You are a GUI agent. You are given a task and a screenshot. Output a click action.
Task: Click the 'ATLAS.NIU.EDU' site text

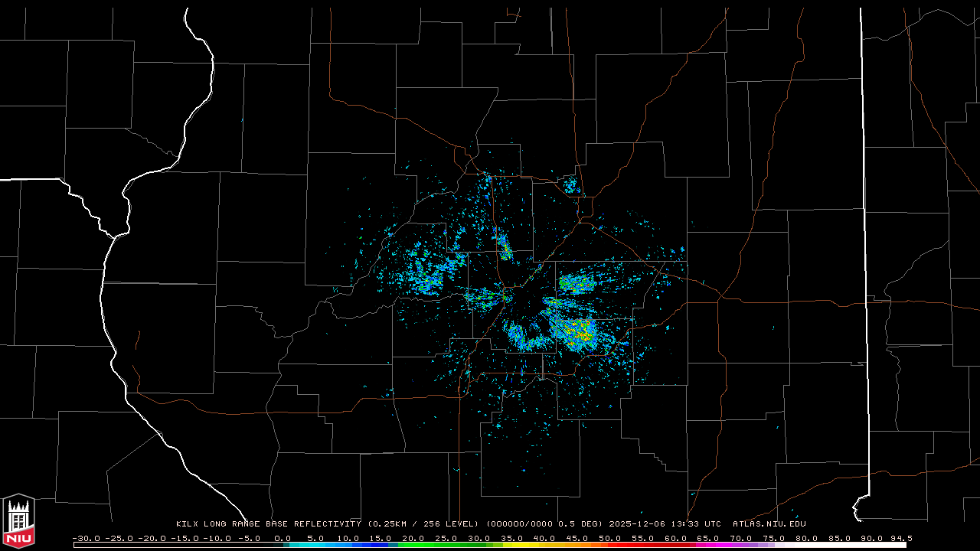(x=769, y=524)
